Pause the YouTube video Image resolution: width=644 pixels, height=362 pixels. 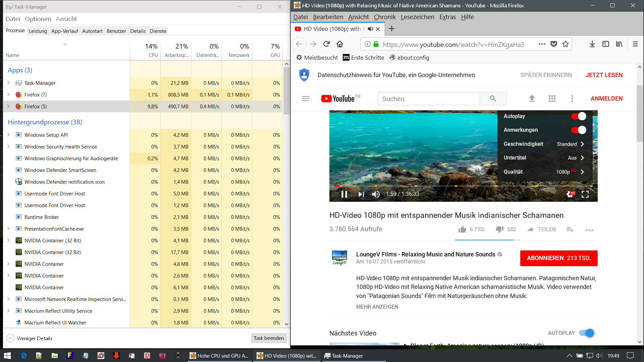[344, 194]
